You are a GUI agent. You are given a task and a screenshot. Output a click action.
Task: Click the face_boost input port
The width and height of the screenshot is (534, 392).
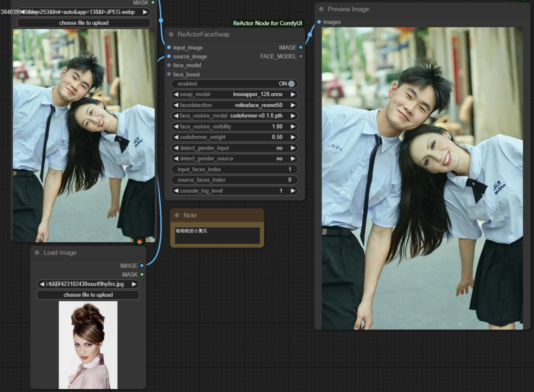point(169,75)
